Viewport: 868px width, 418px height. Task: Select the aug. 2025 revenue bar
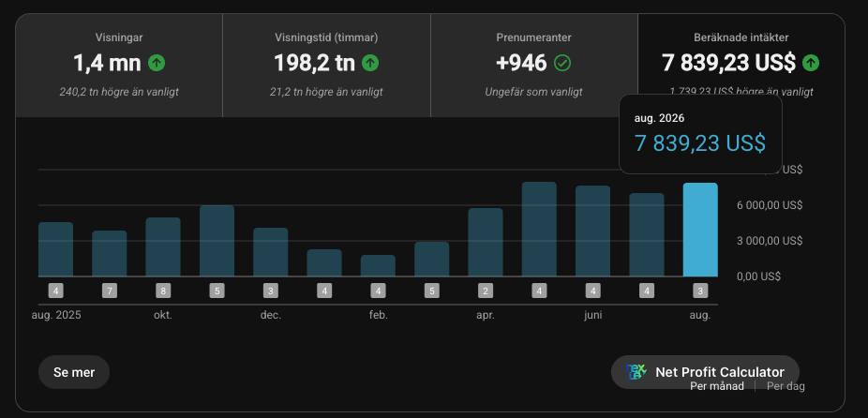click(x=55, y=249)
